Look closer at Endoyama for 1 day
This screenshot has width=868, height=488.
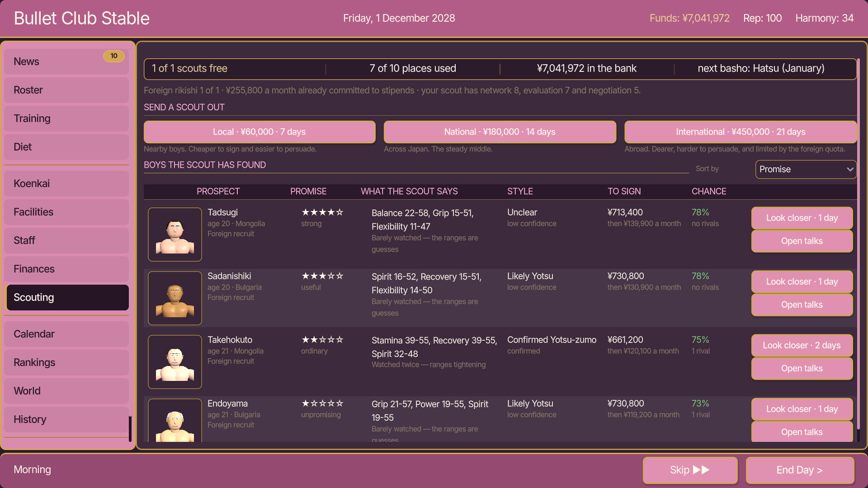(x=802, y=409)
